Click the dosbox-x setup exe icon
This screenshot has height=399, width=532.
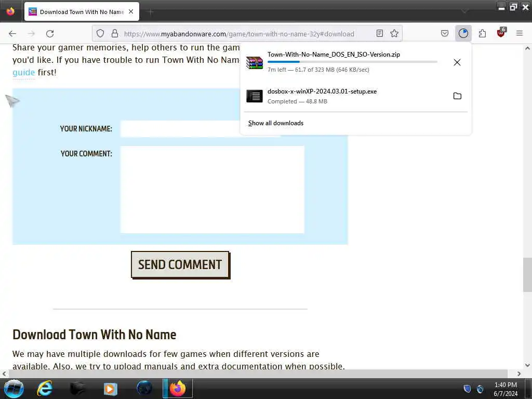click(x=255, y=96)
